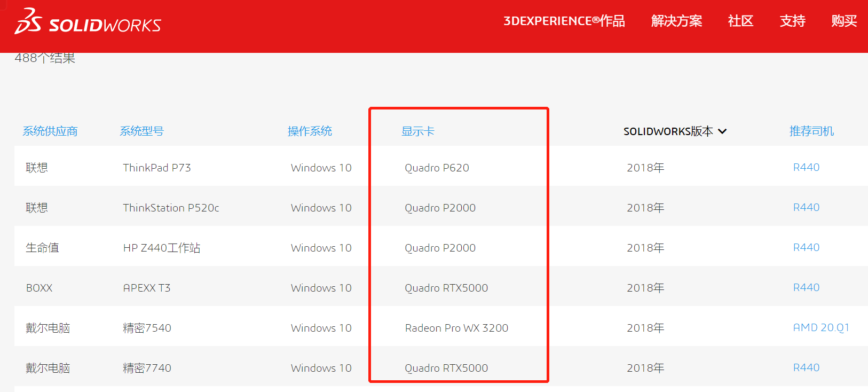Open R440 driver link for ThinkStation P520c

pyautogui.click(x=806, y=207)
